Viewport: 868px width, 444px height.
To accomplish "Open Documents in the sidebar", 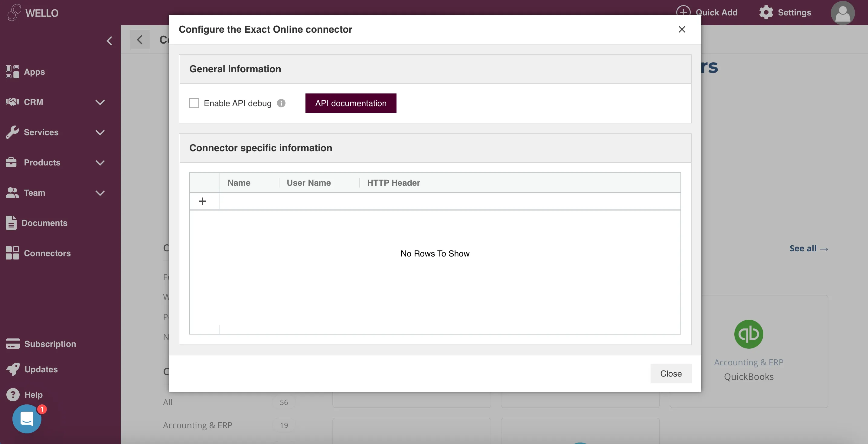I will click(44, 223).
